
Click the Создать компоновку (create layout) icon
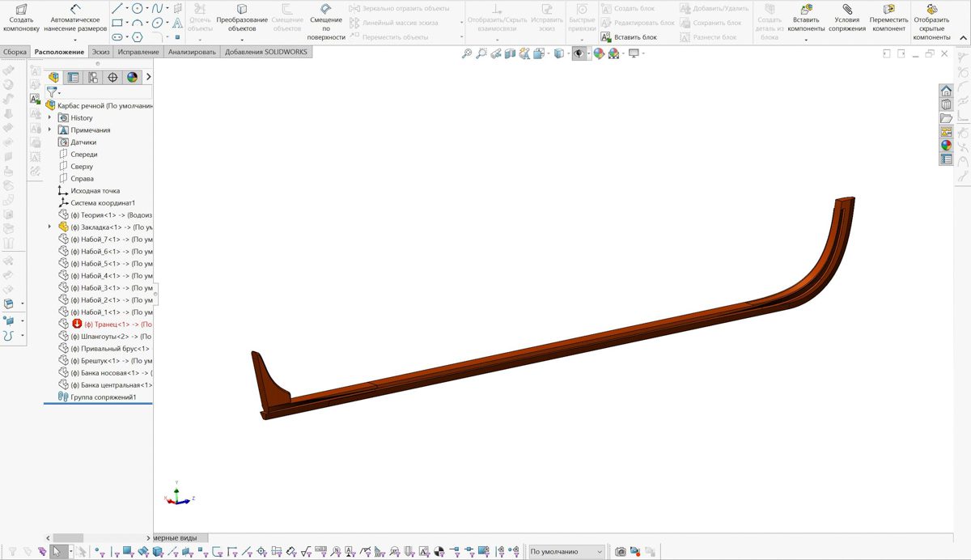click(x=21, y=8)
